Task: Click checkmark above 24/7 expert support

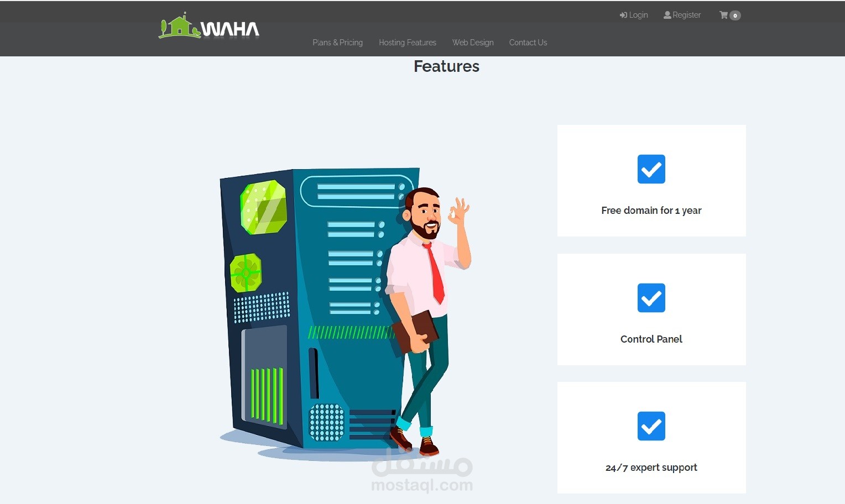Action: point(651,426)
